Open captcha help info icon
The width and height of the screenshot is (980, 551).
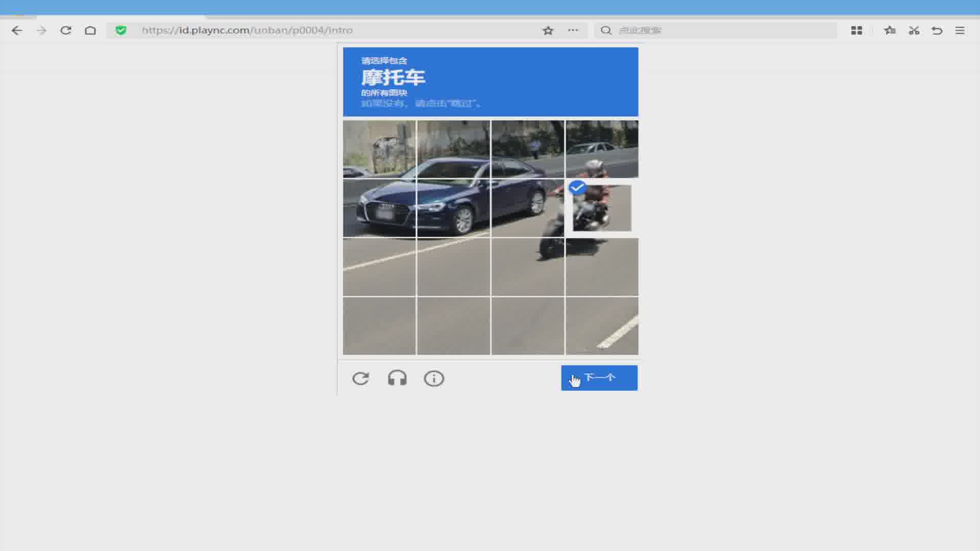point(434,379)
